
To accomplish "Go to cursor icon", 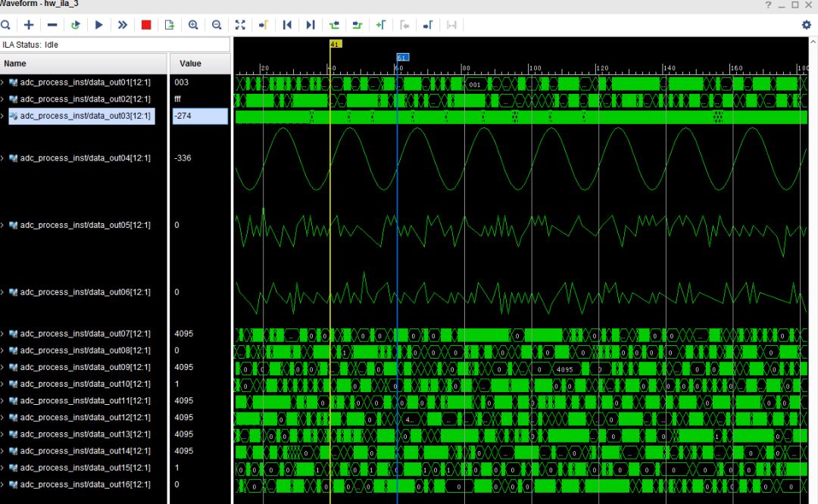I will point(264,25).
